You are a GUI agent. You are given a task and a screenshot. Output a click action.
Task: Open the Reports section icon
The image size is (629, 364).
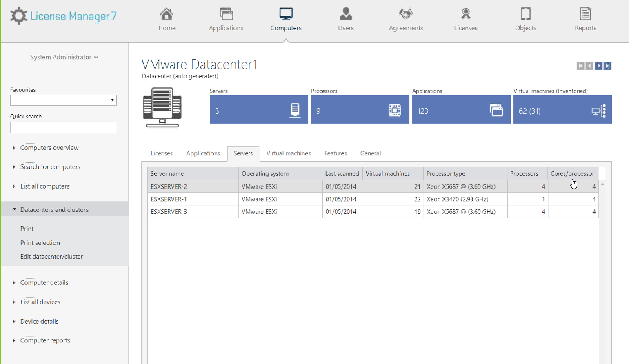[x=585, y=14]
